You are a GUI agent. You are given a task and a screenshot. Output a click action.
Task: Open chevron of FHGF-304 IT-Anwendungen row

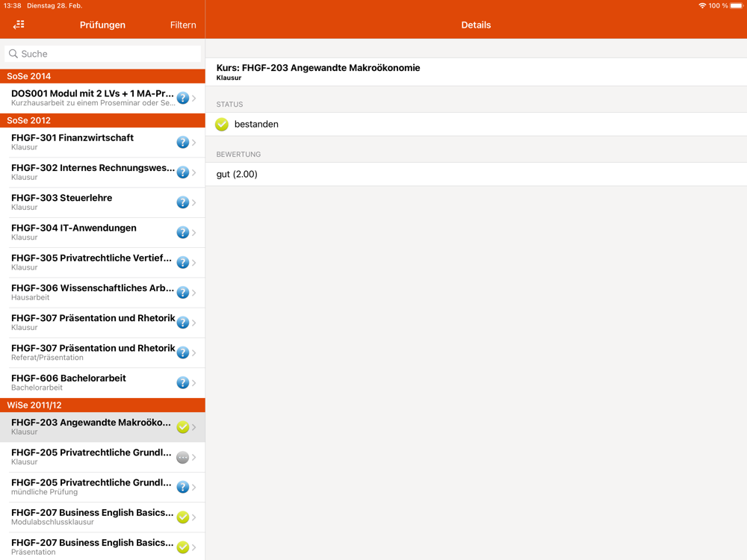[x=194, y=232]
